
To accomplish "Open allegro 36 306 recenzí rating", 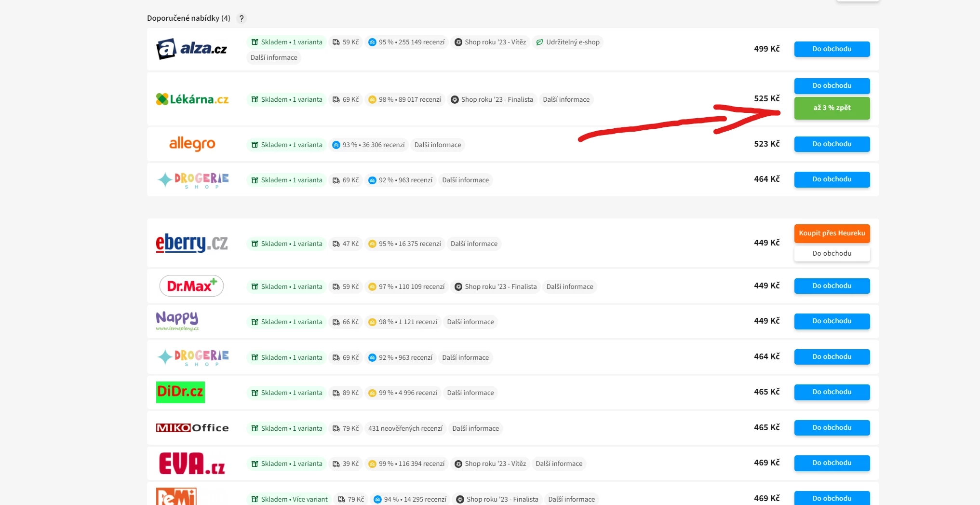I will 369,145.
